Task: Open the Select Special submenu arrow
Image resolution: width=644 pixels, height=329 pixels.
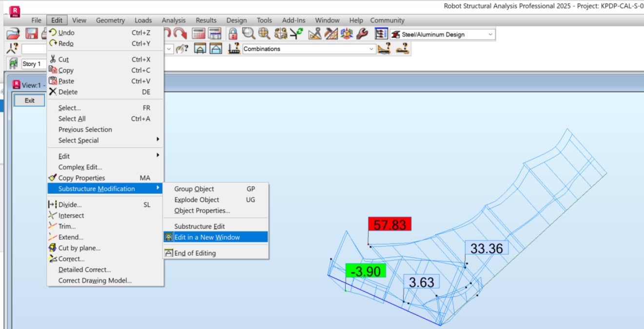Action: [157, 141]
